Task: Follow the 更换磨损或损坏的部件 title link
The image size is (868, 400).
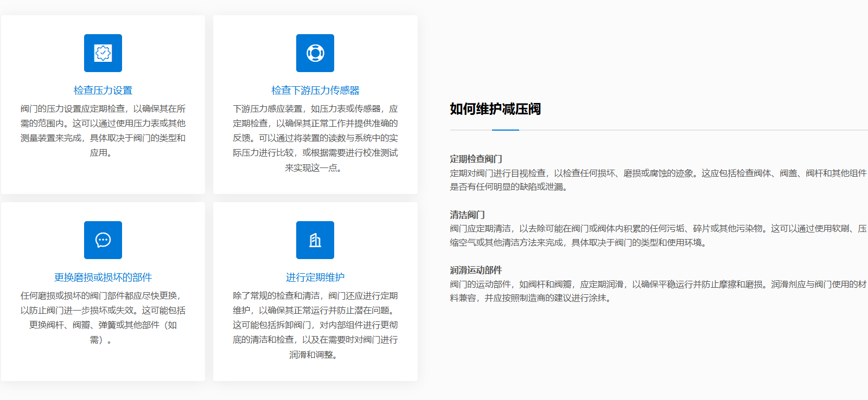Action: click(x=103, y=278)
